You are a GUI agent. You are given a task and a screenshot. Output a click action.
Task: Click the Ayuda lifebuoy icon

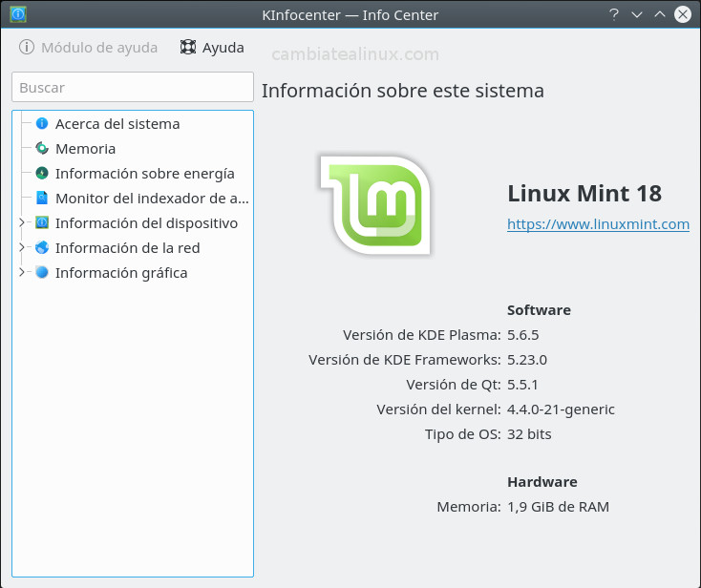(x=188, y=47)
